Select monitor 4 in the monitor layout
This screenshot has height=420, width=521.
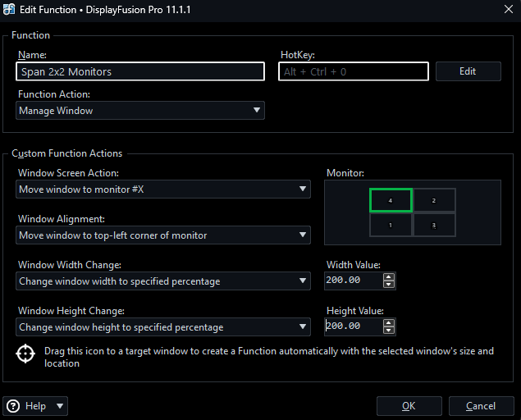point(391,200)
